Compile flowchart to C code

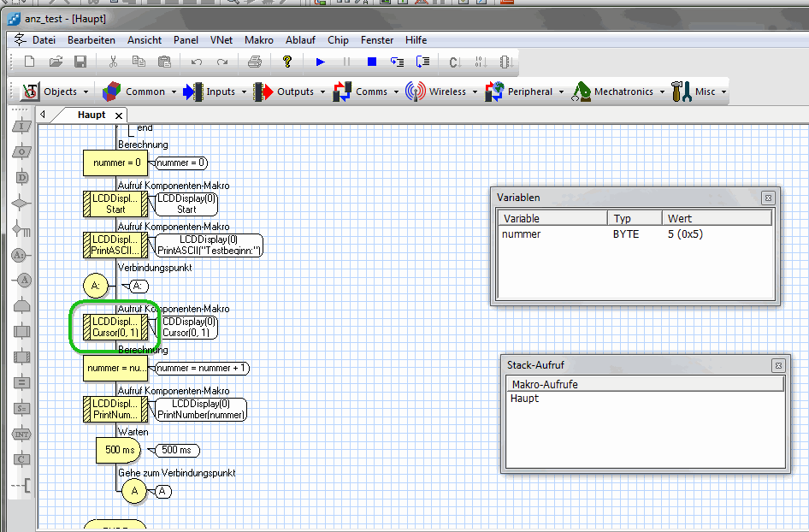tap(455, 62)
